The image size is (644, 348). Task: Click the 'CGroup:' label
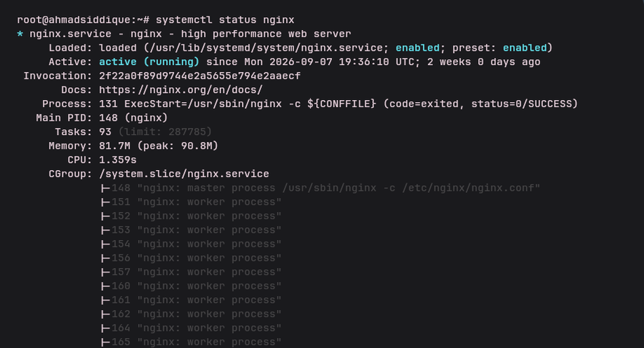tap(70, 174)
